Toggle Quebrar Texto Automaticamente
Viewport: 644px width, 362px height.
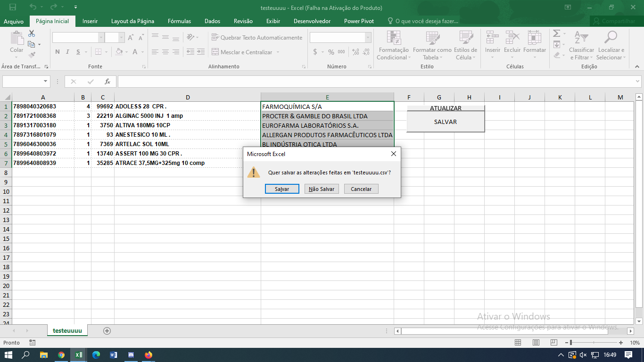257,37
